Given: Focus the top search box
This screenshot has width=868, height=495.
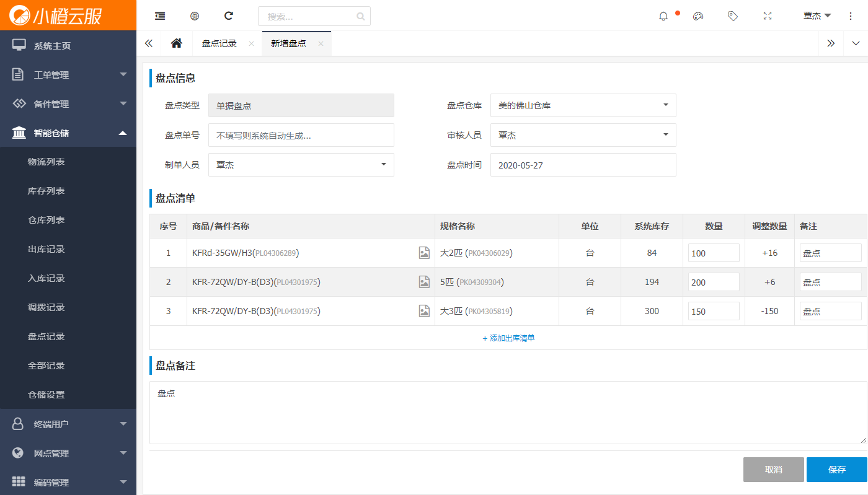Looking at the screenshot, I should click(x=314, y=16).
